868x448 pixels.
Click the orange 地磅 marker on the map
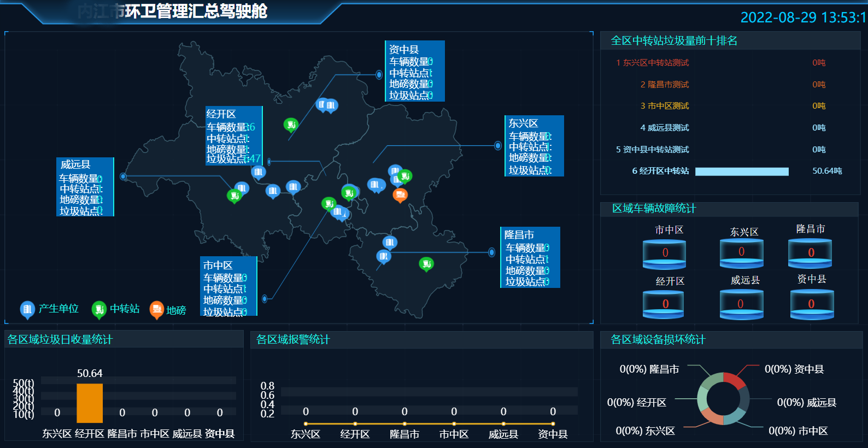[400, 194]
